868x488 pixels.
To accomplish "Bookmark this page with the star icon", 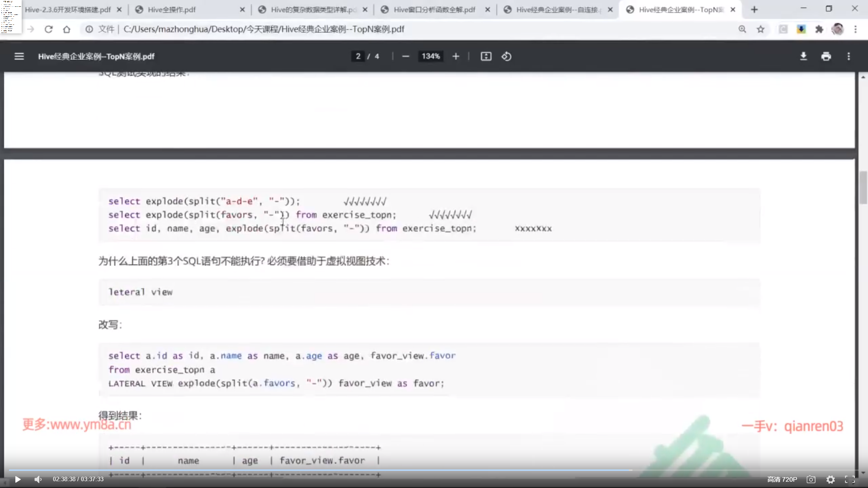I will tap(760, 29).
